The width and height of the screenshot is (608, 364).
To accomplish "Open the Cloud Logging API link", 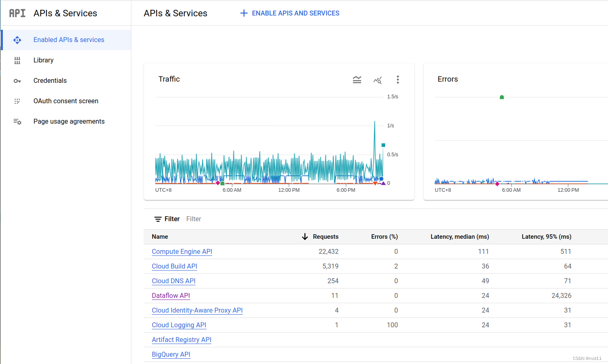I will tap(179, 325).
